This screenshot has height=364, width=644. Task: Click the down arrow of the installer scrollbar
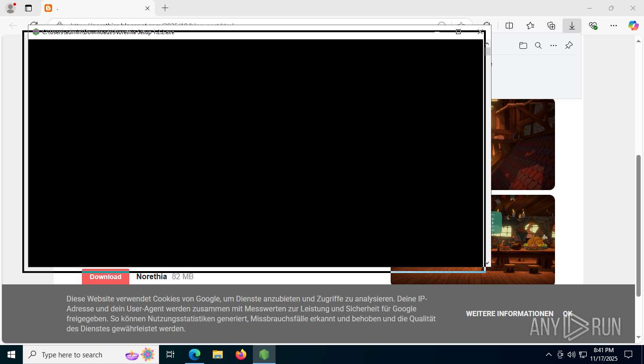(487, 263)
